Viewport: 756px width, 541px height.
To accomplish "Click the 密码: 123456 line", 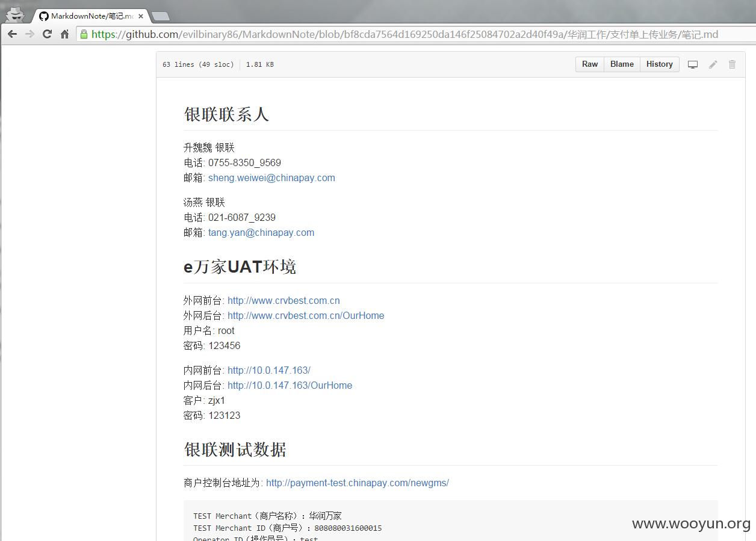I will click(x=212, y=345).
